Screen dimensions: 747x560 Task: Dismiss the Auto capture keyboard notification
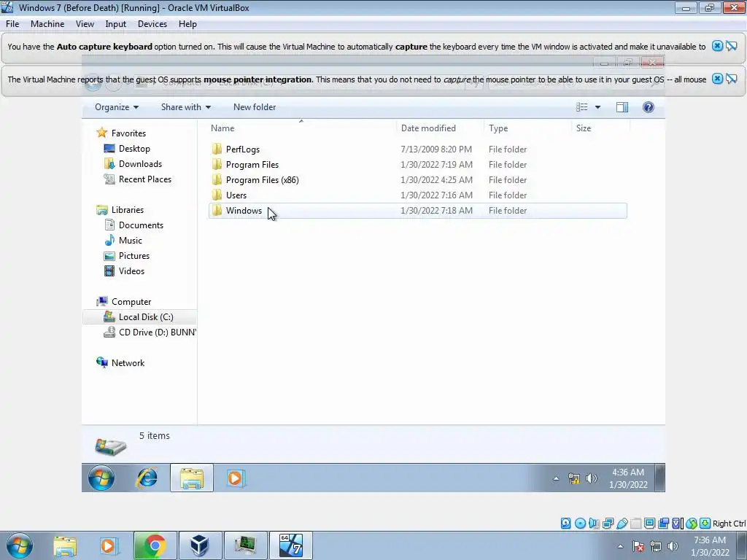tap(717, 46)
